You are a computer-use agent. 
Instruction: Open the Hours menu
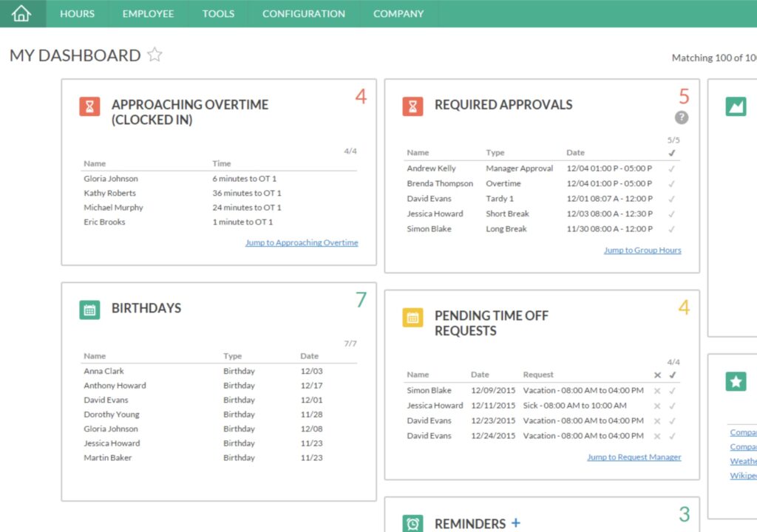point(77,13)
